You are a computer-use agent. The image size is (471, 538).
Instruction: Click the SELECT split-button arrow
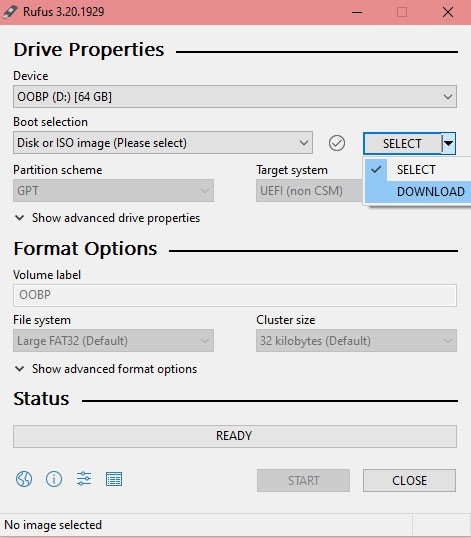point(448,143)
